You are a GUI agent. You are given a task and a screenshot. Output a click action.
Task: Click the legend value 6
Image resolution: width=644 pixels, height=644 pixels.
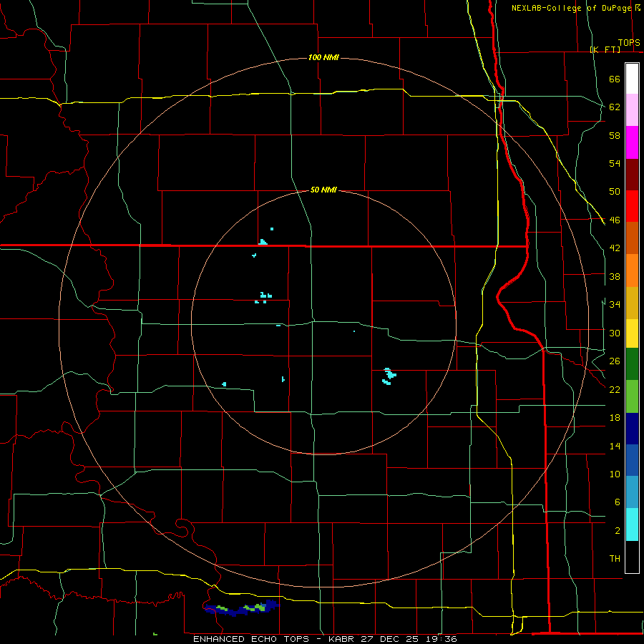tap(617, 502)
